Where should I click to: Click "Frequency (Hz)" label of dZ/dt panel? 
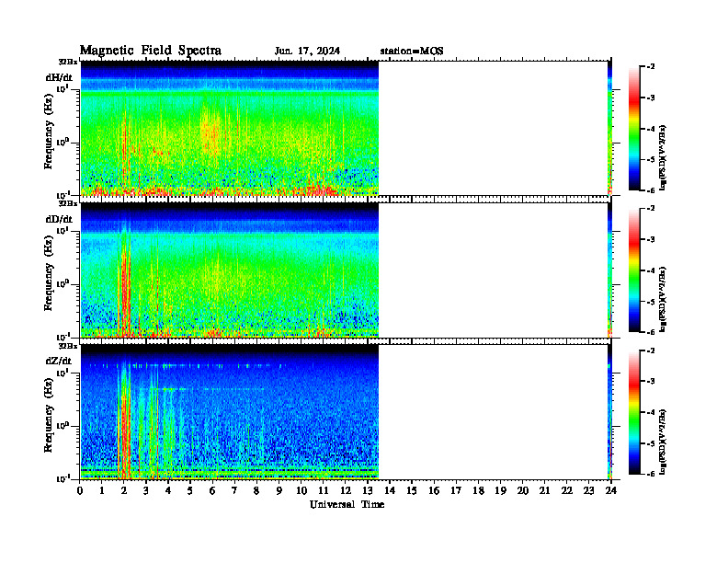coord(49,415)
